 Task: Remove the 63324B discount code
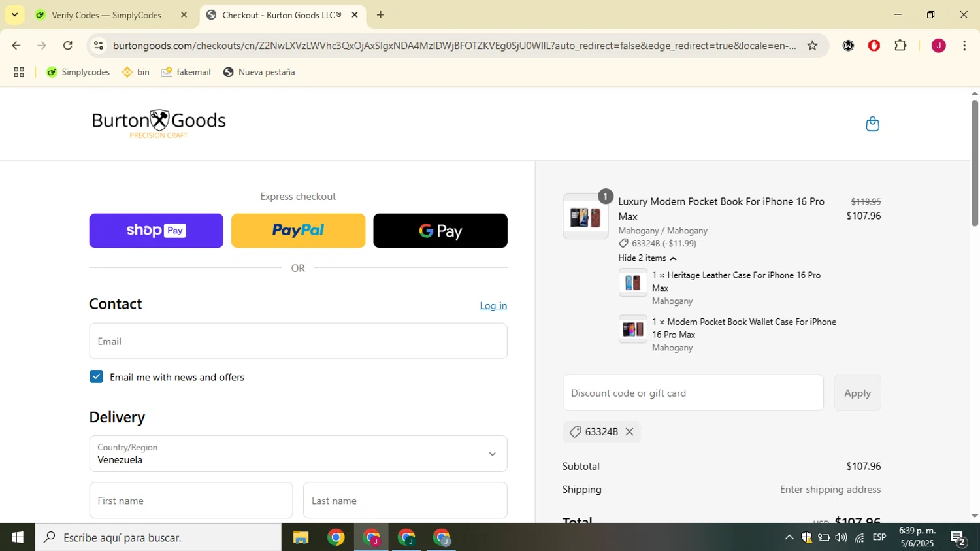point(629,432)
